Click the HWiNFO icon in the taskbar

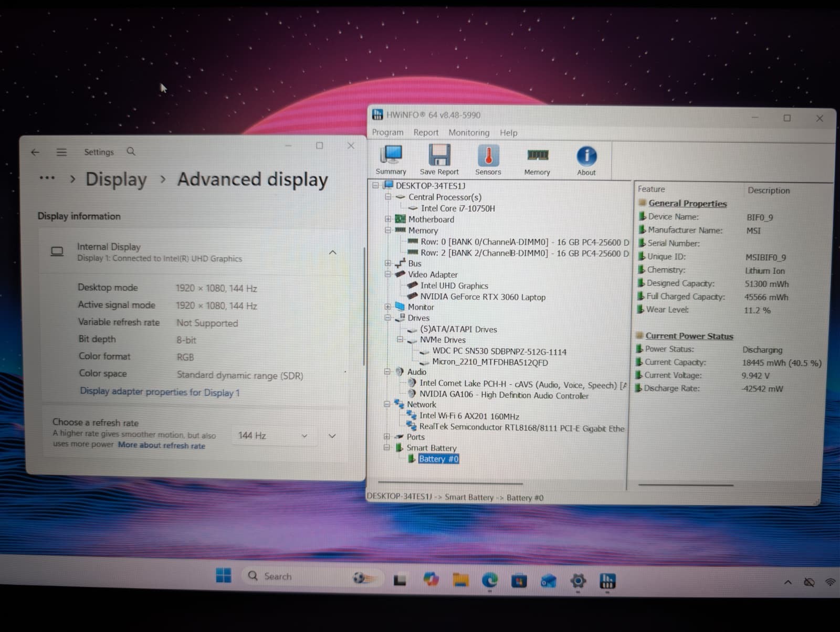pos(607,581)
